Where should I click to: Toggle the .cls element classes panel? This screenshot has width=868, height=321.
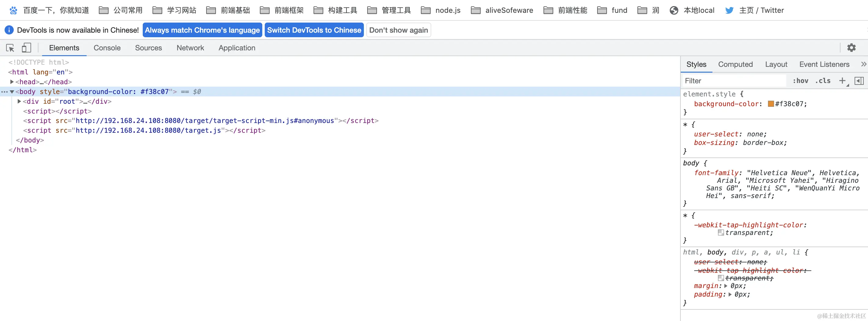point(823,81)
